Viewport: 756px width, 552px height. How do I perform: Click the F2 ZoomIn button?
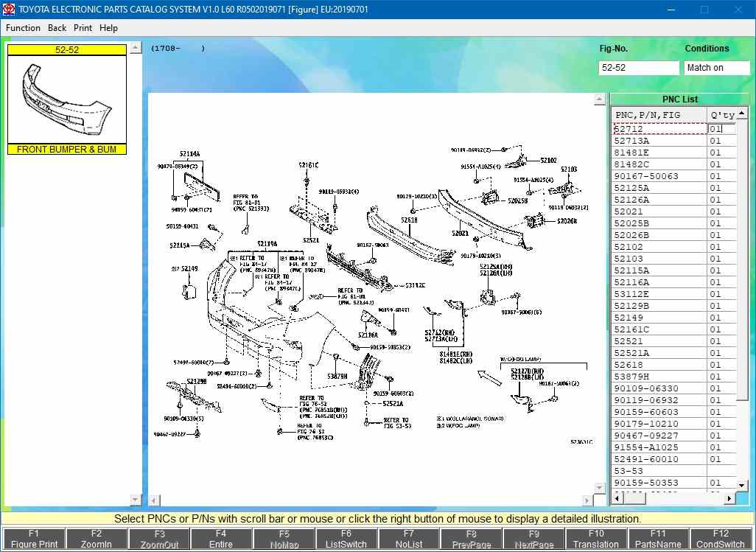tap(97, 539)
